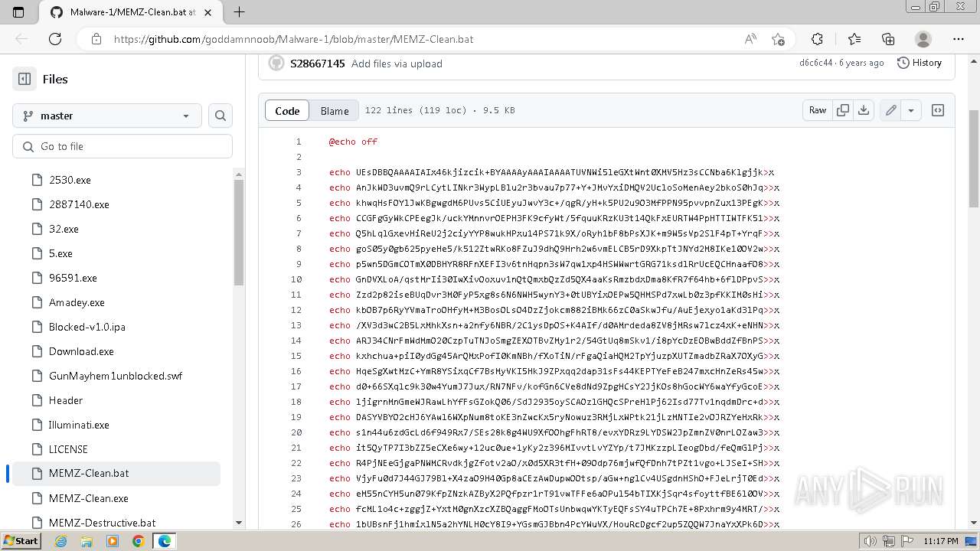Image resolution: width=980 pixels, height=551 pixels.
Task: Open browser profile avatar
Action: tap(923, 39)
